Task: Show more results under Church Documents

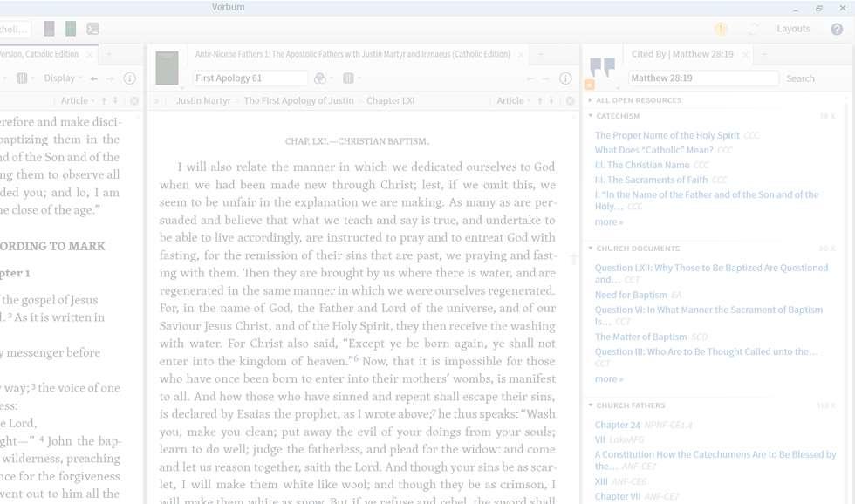Action: coord(609,378)
